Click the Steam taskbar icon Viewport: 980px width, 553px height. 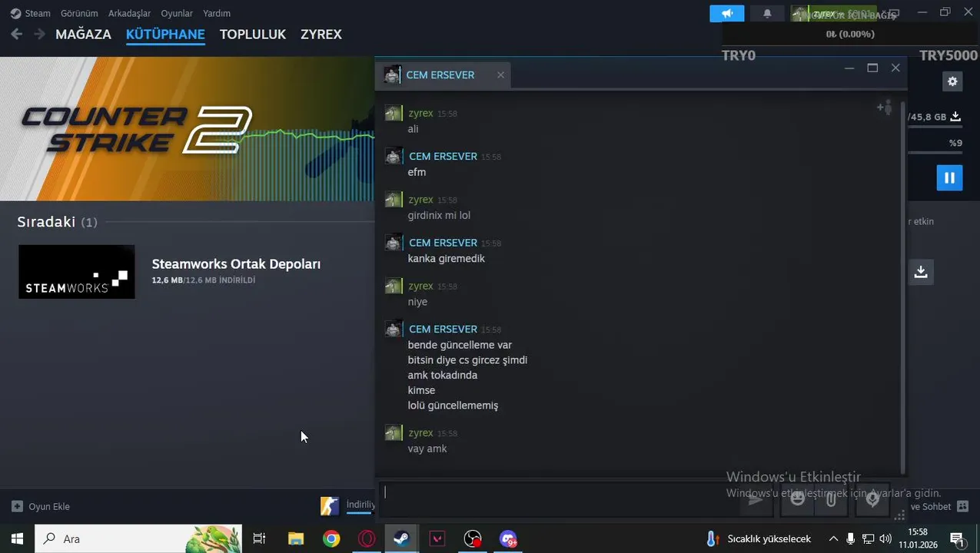pos(401,538)
